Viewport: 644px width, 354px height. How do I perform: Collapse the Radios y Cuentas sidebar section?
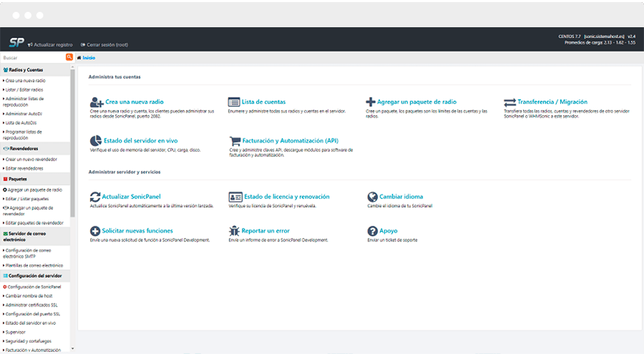35,70
